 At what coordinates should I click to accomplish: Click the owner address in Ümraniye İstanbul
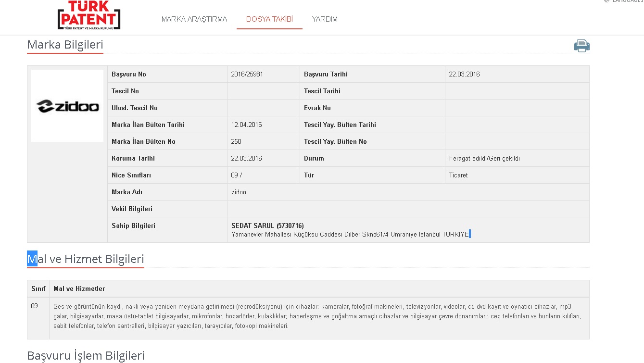(350, 234)
